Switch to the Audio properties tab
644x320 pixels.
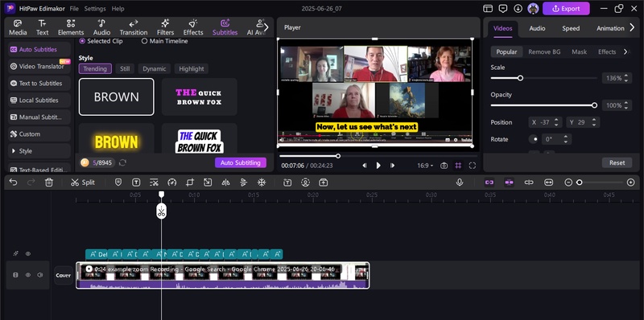(x=537, y=28)
